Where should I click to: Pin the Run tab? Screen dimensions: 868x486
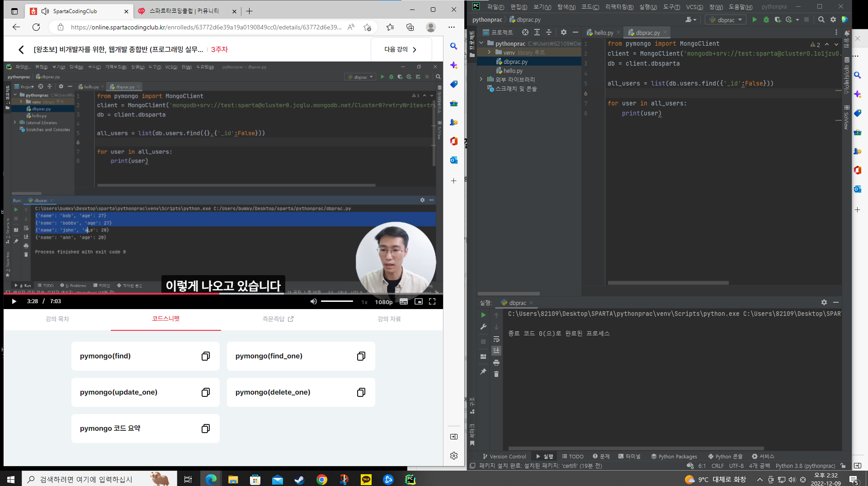click(483, 372)
